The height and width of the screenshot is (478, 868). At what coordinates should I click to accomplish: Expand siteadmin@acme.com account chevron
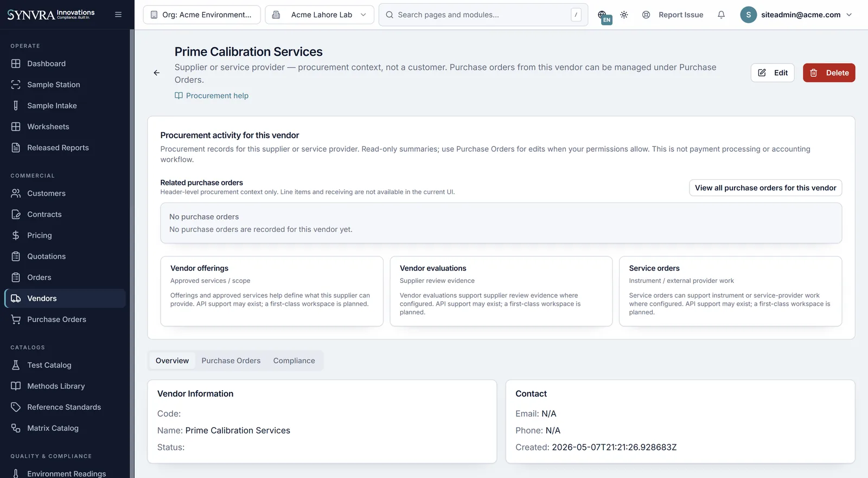(x=850, y=15)
